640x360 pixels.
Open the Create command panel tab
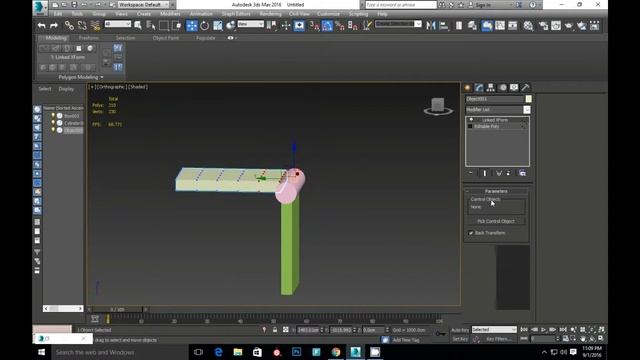coord(468,88)
